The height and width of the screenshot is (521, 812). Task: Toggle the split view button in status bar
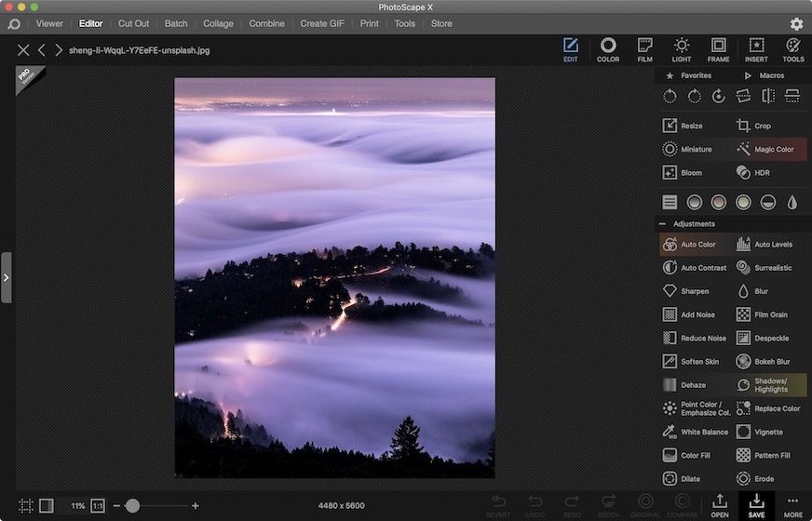point(47,506)
